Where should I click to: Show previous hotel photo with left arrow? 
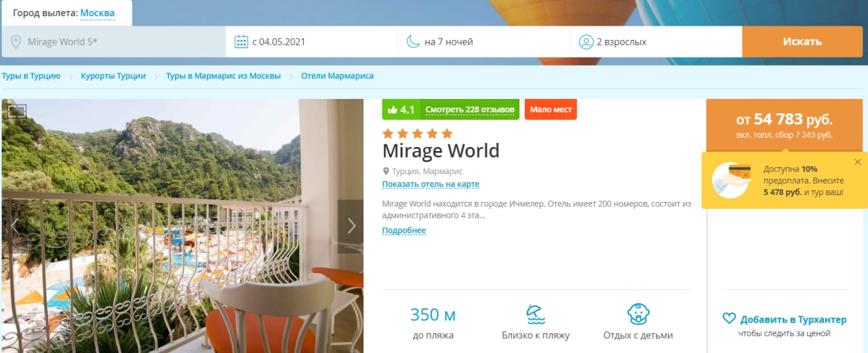click(x=14, y=226)
